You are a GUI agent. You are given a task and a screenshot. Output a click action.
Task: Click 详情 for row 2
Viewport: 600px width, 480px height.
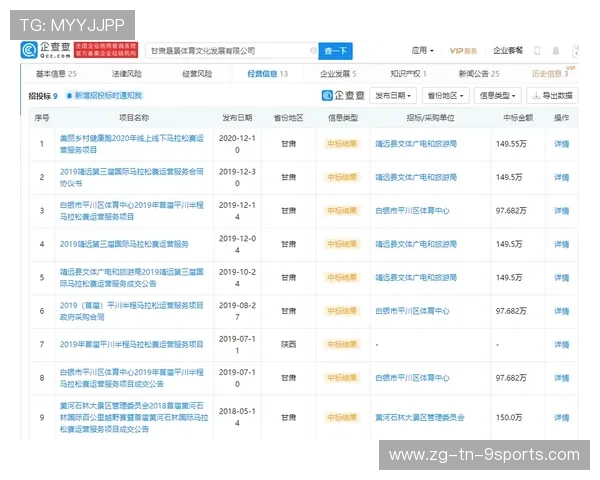tap(561, 177)
